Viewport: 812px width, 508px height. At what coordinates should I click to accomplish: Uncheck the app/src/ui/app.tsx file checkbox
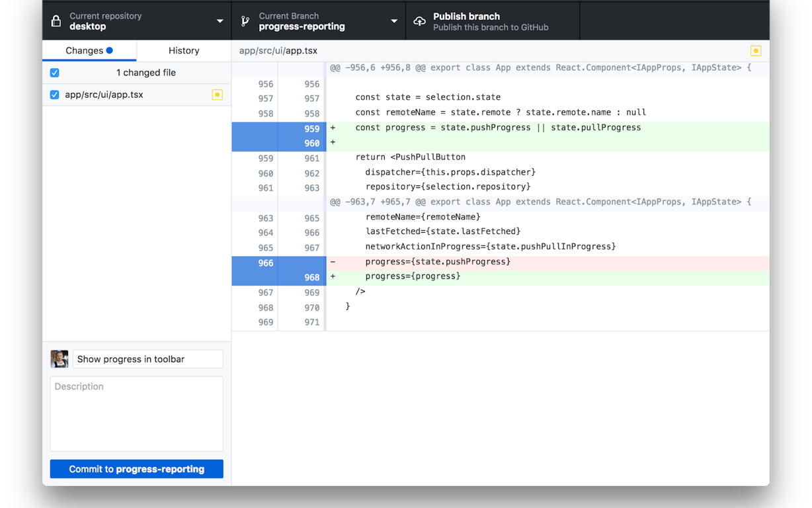(54, 95)
